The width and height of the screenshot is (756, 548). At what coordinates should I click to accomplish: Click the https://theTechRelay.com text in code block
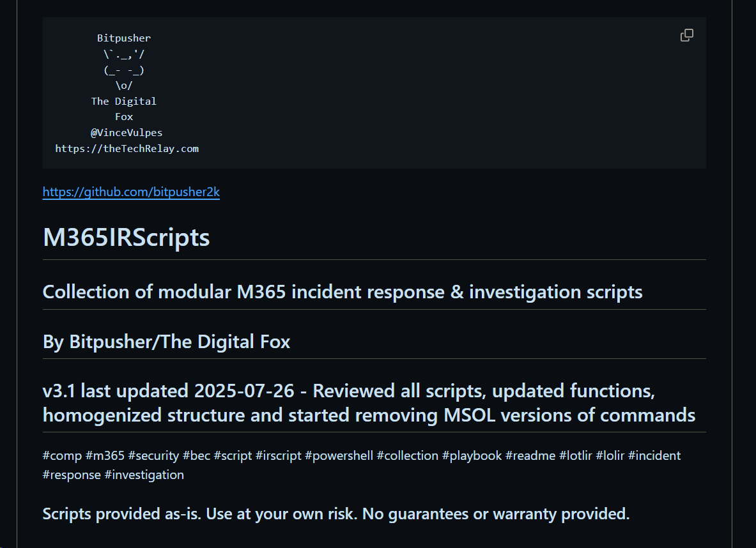[x=127, y=149]
